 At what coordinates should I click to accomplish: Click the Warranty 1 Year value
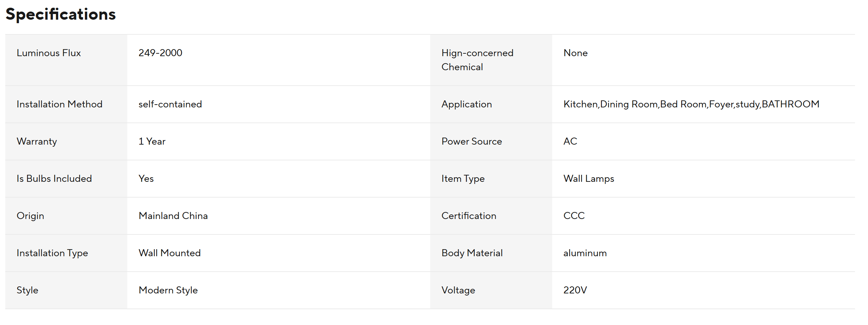coord(152,141)
